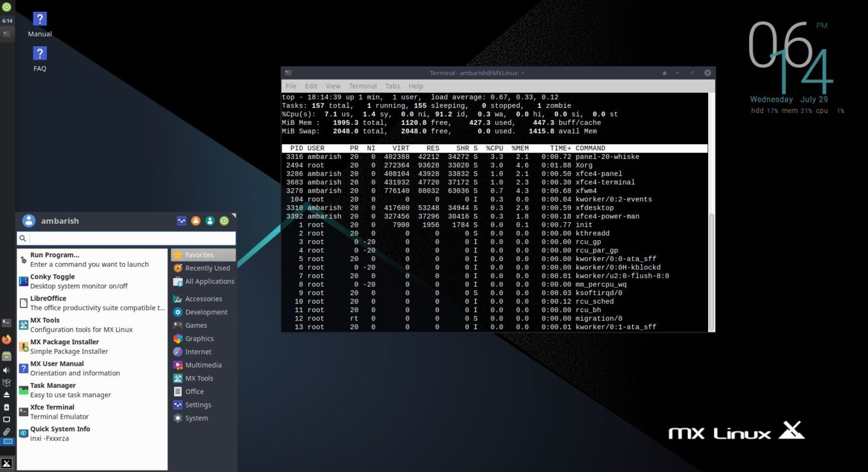Open the System category
This screenshot has height=472, width=868.
coord(203,418)
